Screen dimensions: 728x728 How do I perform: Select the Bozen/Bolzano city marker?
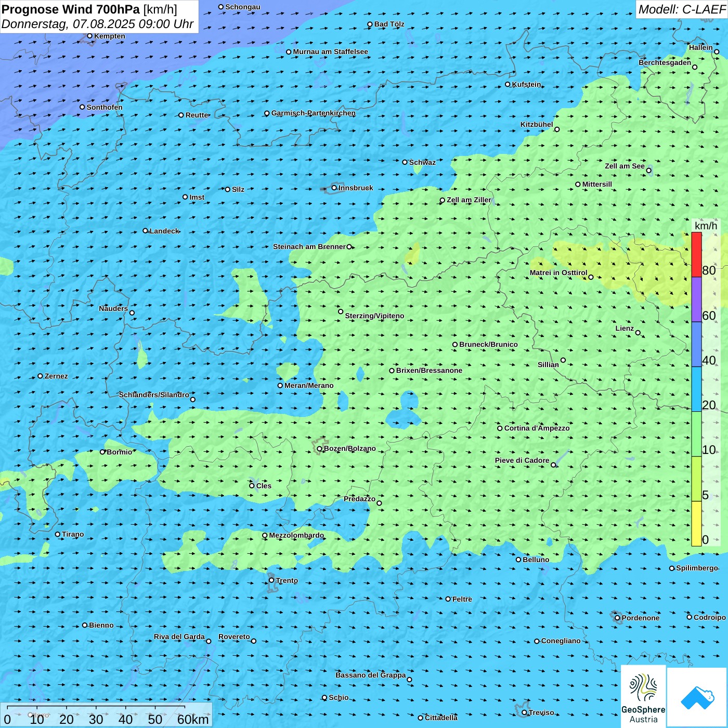(320, 449)
